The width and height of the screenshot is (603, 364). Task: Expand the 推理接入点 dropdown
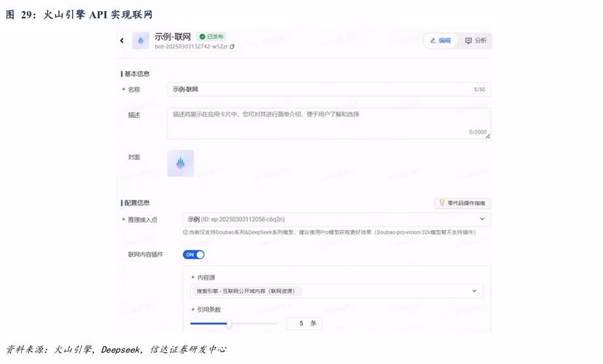pos(482,219)
